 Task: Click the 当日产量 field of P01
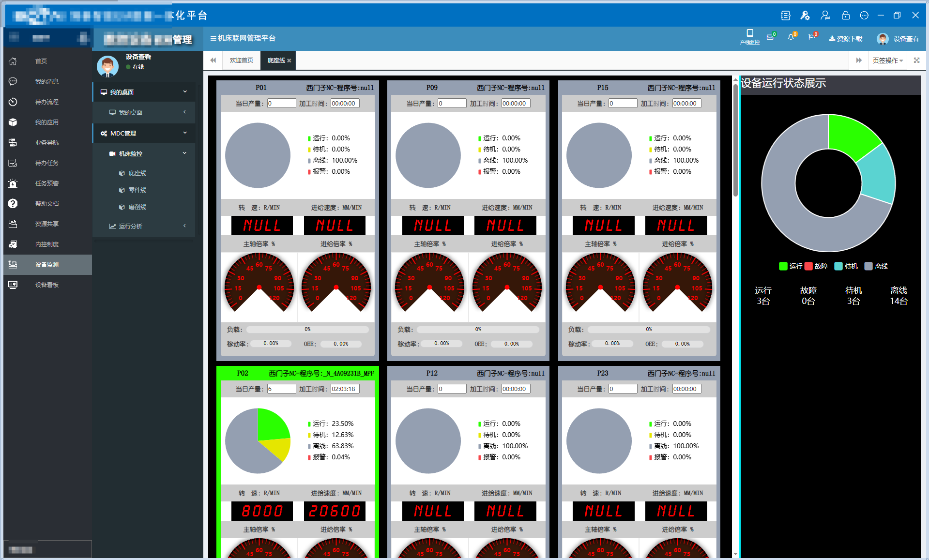(281, 103)
